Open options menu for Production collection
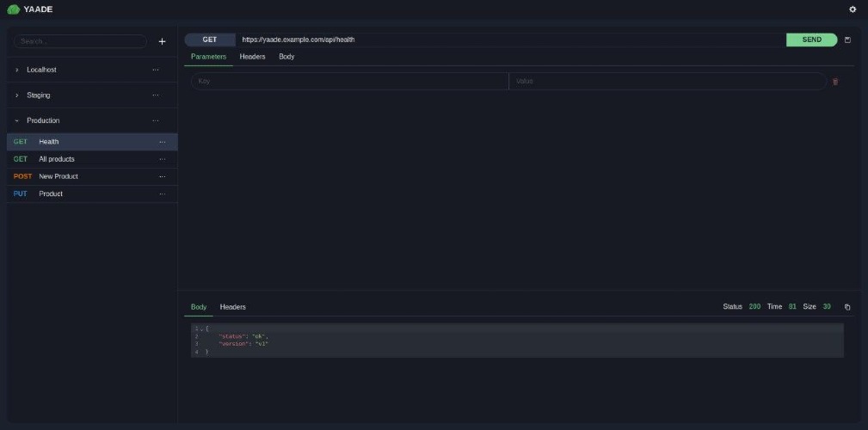868x430 pixels. (x=156, y=120)
